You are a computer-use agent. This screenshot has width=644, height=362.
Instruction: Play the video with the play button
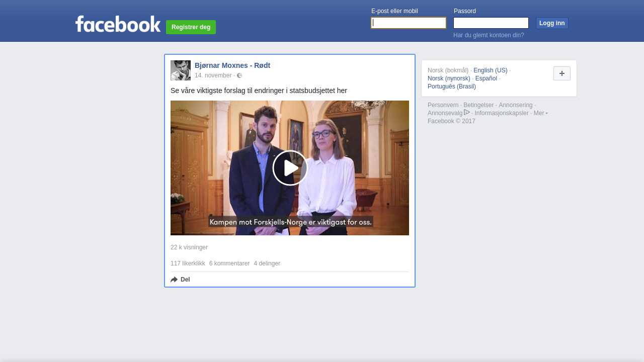[290, 168]
